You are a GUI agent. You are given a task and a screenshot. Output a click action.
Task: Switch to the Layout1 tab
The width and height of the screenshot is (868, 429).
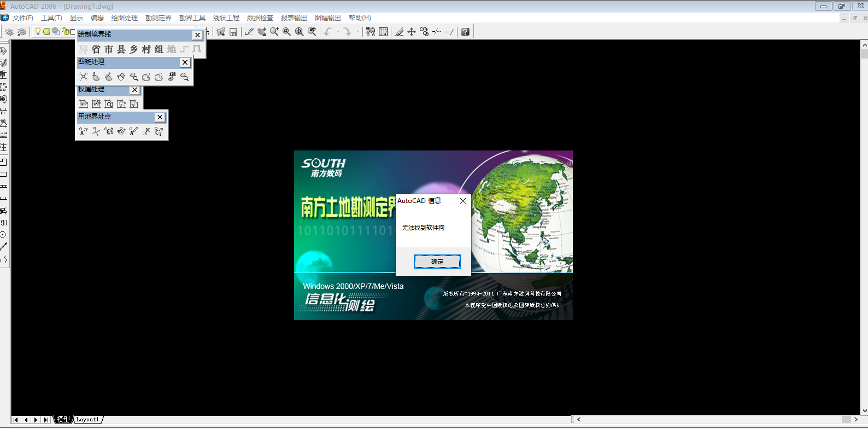(87, 420)
